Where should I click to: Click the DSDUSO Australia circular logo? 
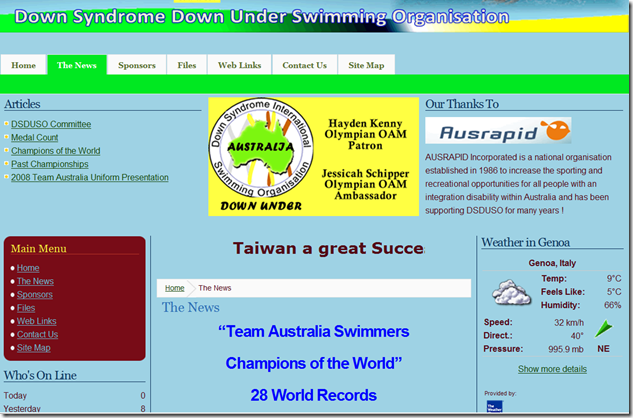point(261,147)
